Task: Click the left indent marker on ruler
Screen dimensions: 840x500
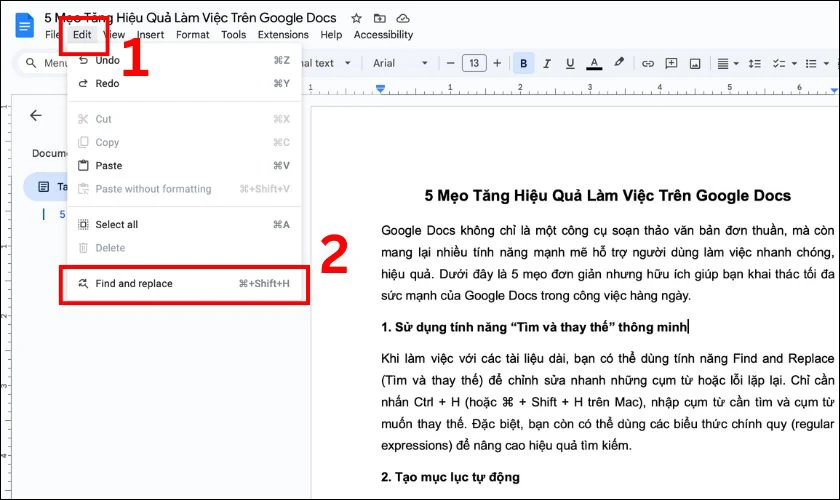Action: pos(380,88)
